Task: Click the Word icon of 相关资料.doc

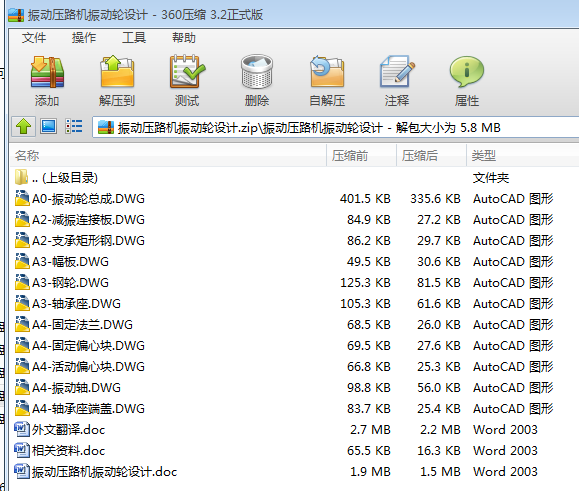Action: pos(22,450)
